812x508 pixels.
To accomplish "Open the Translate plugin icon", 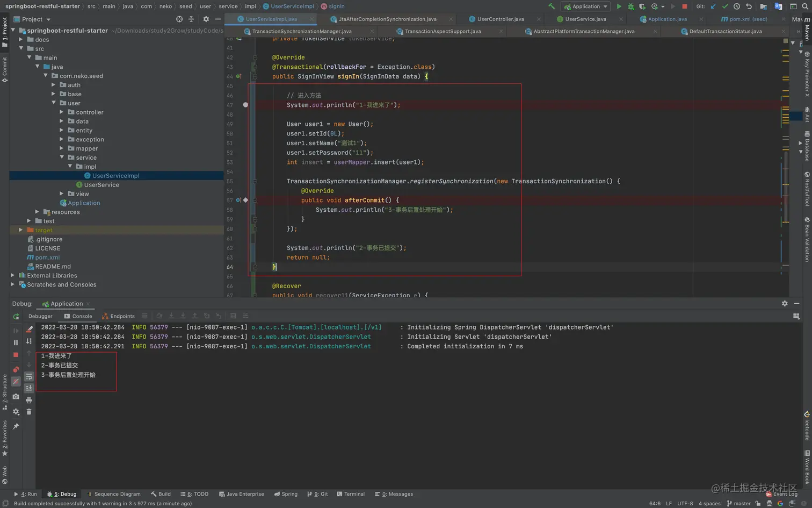I will (x=778, y=6).
